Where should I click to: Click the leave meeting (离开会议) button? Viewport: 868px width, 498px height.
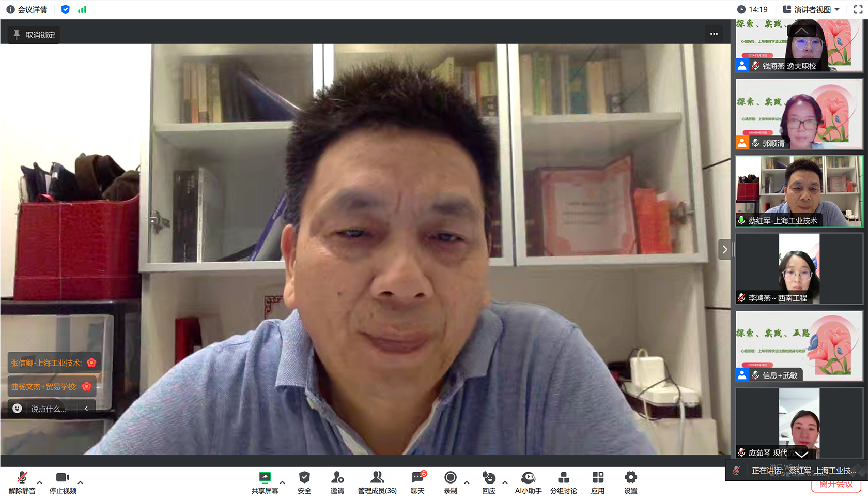836,486
